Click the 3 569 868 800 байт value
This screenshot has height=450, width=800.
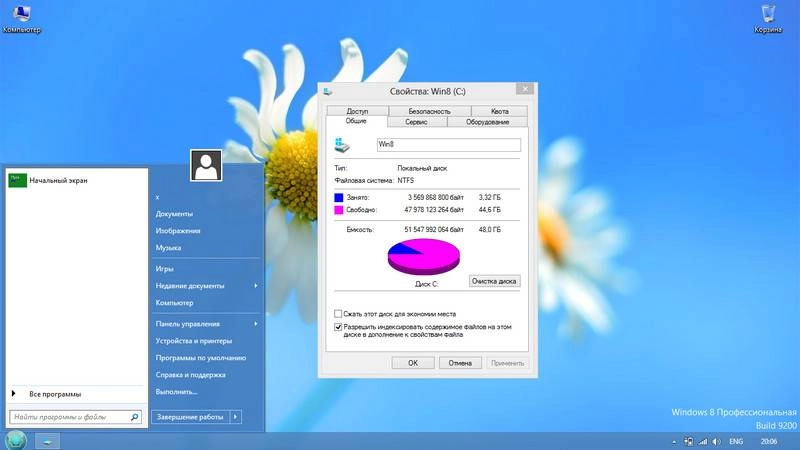436,197
